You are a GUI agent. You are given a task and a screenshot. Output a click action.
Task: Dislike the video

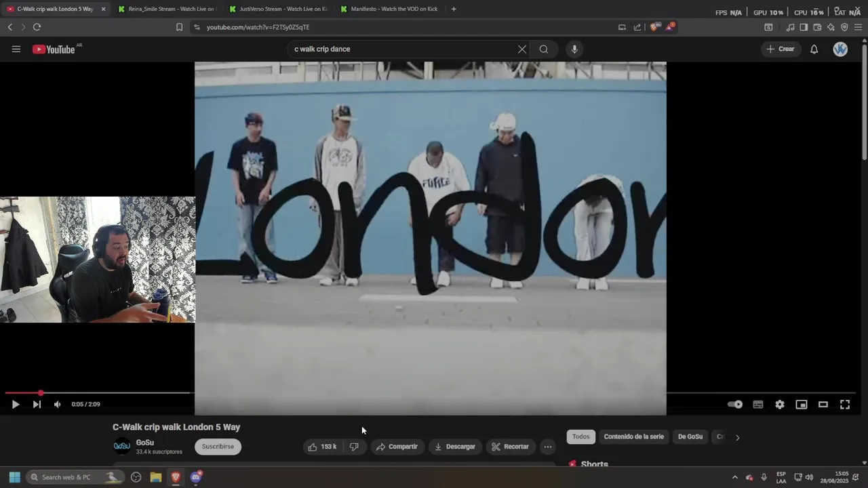(x=354, y=447)
